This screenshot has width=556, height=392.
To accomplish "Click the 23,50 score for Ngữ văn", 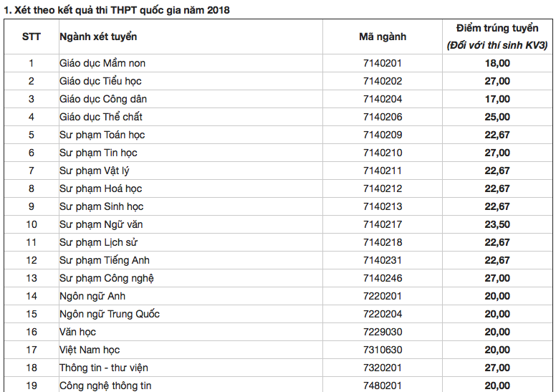I will point(497,224).
